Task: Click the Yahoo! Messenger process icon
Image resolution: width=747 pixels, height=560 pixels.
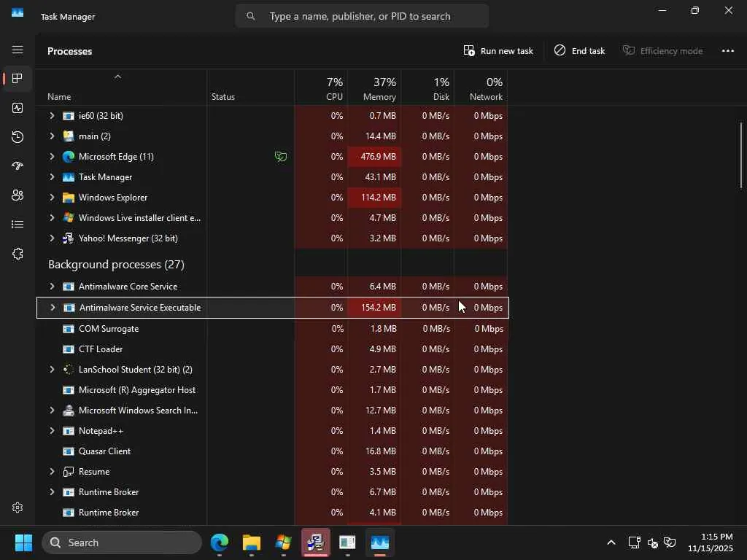Action: pos(69,238)
